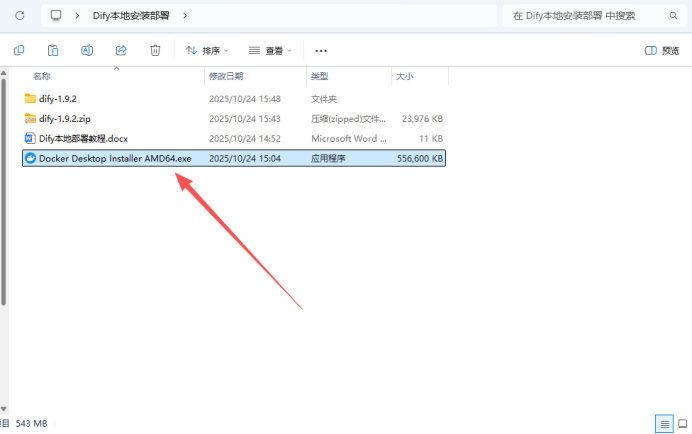Switch to large icons view in status bar
Viewport: 692px width, 434px height.
(x=683, y=424)
